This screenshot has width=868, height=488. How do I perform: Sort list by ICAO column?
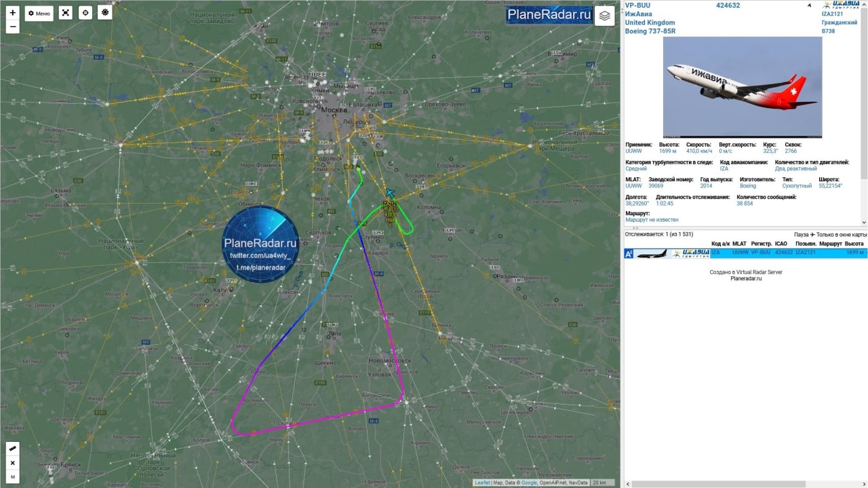(781, 244)
